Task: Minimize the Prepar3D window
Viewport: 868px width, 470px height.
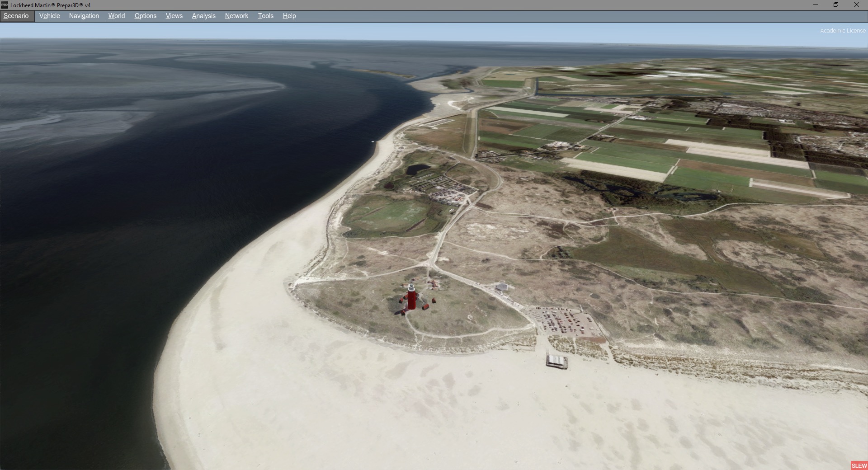Action: pos(816,5)
